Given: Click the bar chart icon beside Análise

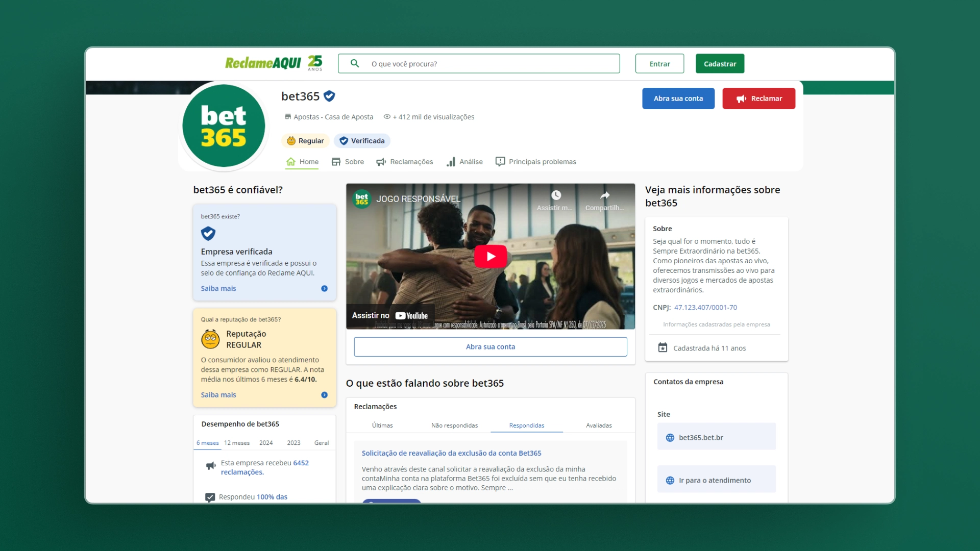Looking at the screenshot, I should [x=451, y=162].
